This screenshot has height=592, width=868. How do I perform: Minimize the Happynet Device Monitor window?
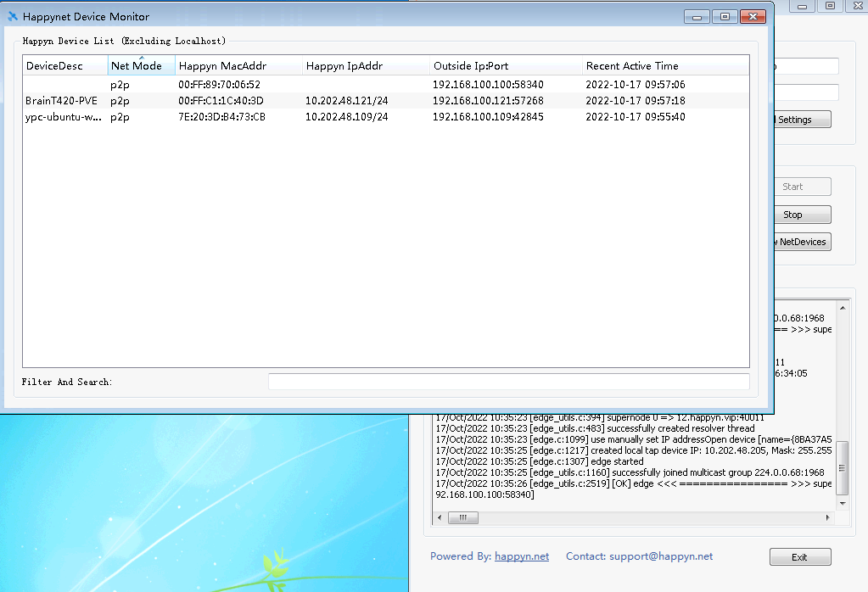pos(697,17)
